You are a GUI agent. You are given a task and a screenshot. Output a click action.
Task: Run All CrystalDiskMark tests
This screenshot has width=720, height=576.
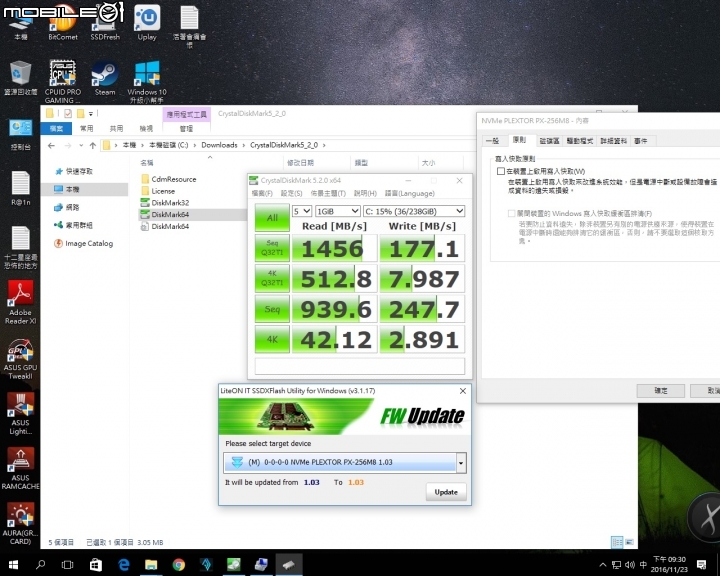coord(272,218)
